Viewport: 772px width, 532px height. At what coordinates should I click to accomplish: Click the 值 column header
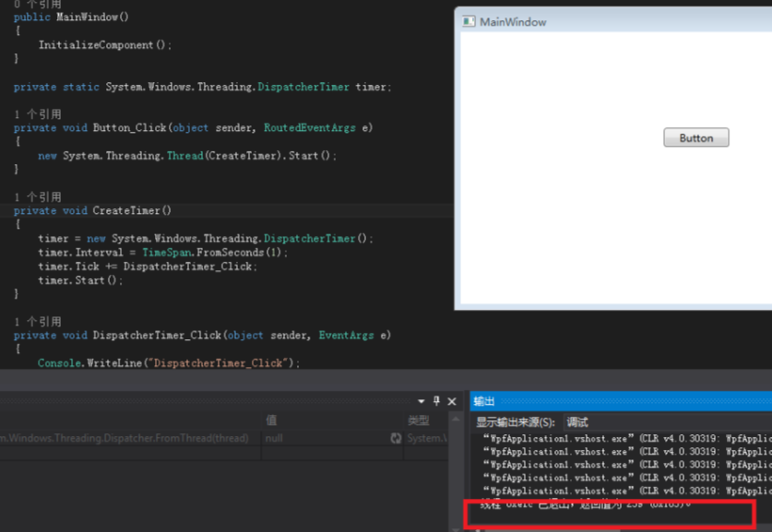coord(271,420)
